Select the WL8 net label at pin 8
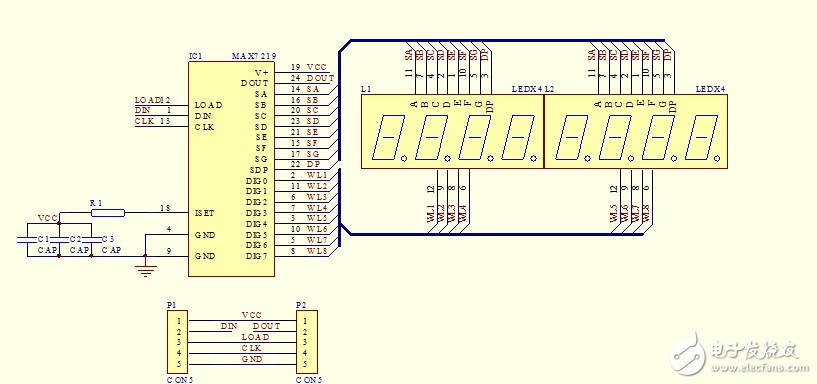Viewport: 817px width, 384px height. pyautogui.click(x=317, y=252)
